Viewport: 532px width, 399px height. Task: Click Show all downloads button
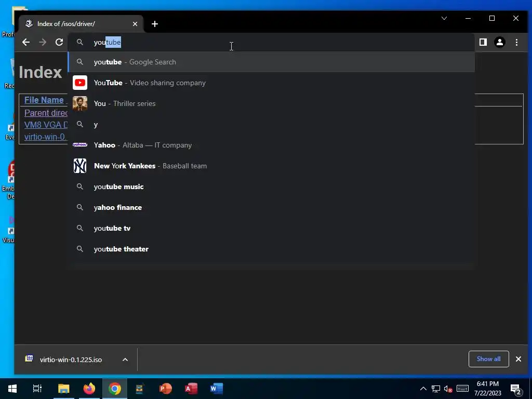click(x=488, y=359)
